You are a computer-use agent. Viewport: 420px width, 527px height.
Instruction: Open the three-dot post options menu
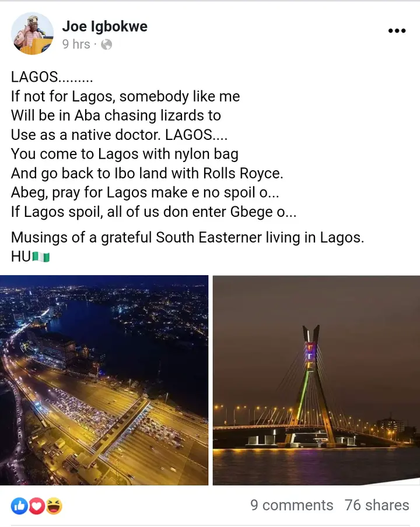pos(397,30)
